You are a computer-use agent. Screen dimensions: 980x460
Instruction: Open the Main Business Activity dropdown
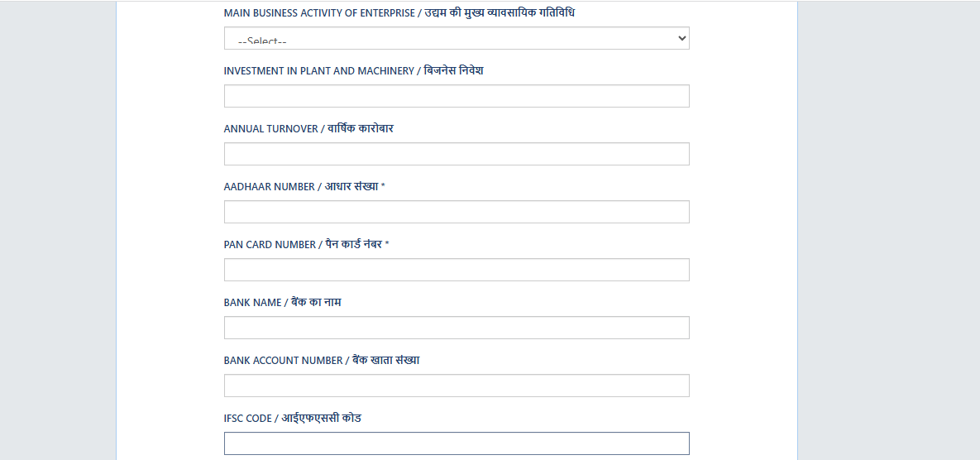point(456,38)
